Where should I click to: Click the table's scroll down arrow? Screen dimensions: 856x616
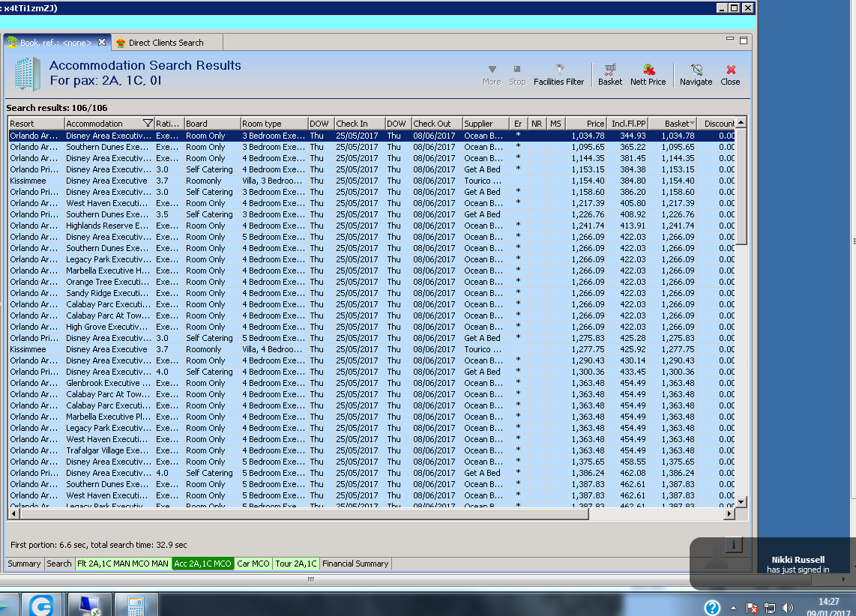pos(741,502)
